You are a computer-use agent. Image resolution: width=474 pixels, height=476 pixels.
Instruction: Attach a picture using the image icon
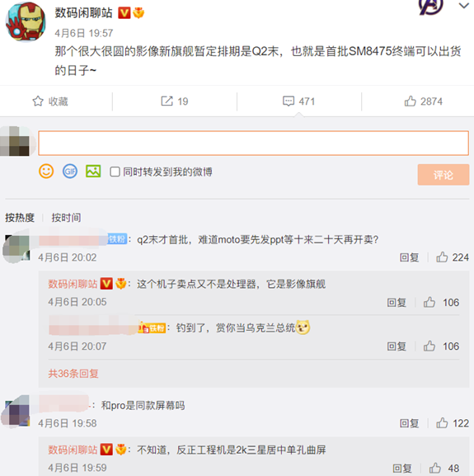click(x=93, y=172)
